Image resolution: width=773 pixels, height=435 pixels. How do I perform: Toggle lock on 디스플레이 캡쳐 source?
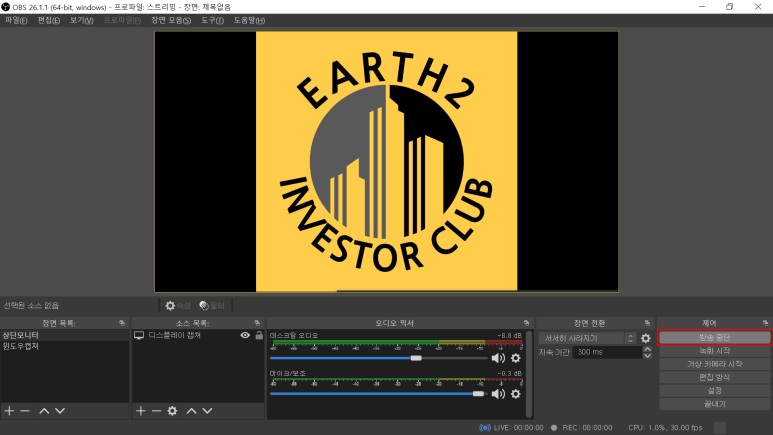[259, 335]
